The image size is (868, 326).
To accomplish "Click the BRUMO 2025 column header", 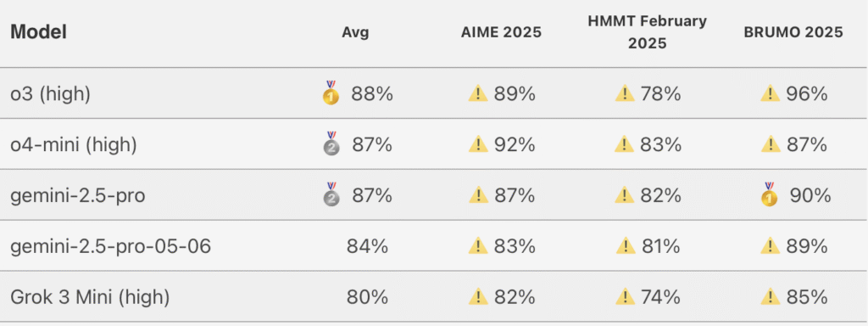I will 793,32.
